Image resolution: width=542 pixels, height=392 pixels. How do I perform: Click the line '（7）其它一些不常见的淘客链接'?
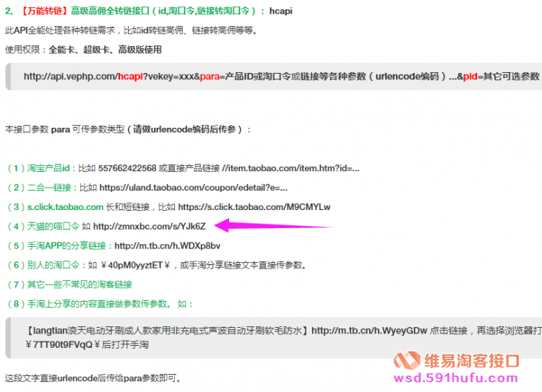pyautogui.click(x=69, y=284)
